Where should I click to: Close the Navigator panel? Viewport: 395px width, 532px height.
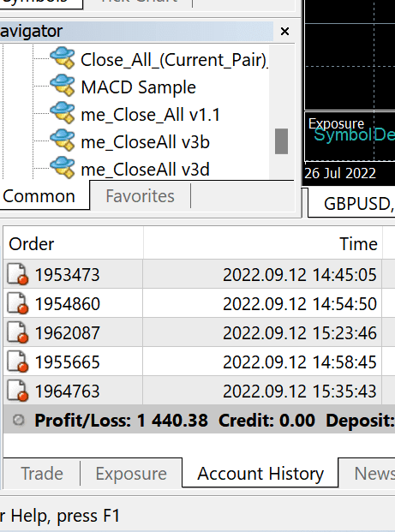pos(284,32)
